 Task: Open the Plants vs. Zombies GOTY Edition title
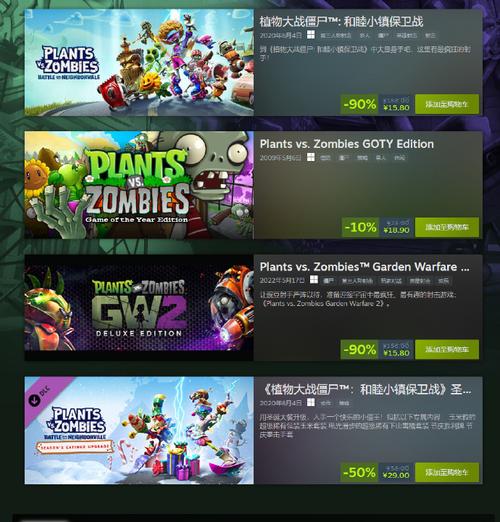347,144
